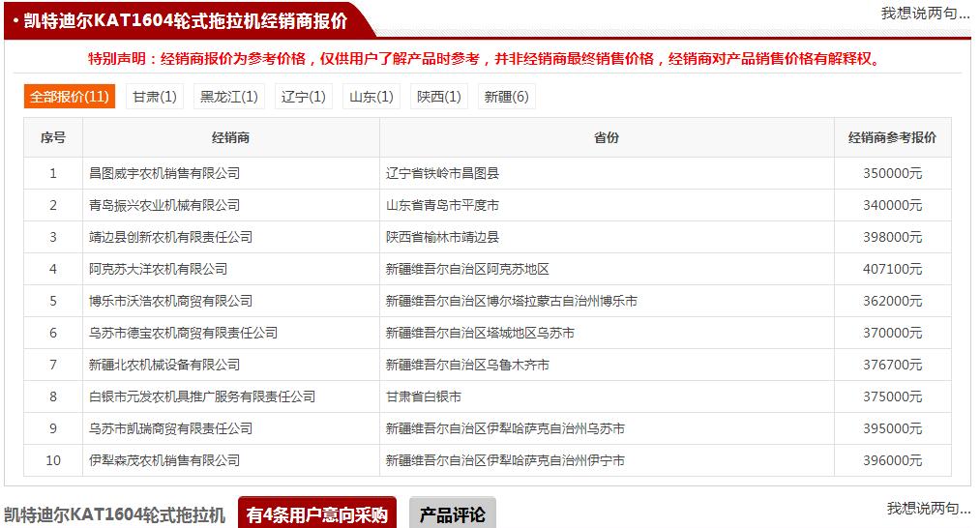Click bottom 我想说两句... link
This screenshot has width=980, height=528.
tap(928, 508)
